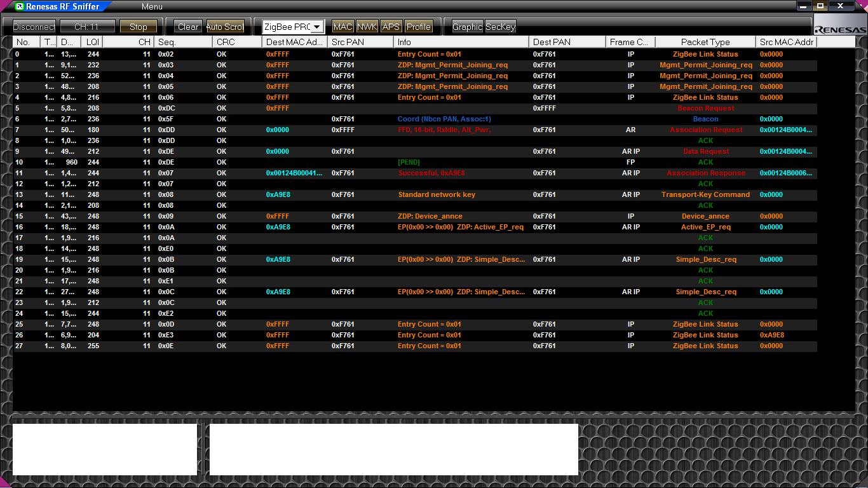Click 'ZDP: Device_annce' info text
868x488 pixels.
click(430, 217)
